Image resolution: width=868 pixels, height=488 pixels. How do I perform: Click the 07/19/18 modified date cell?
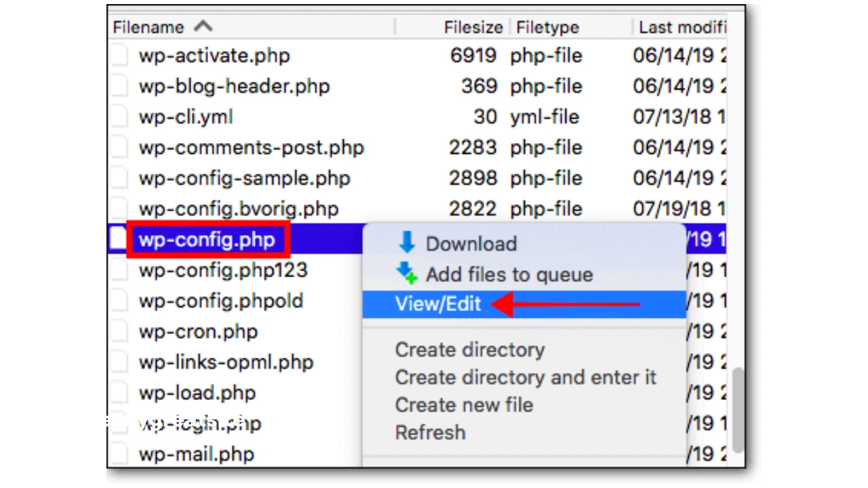(679, 209)
